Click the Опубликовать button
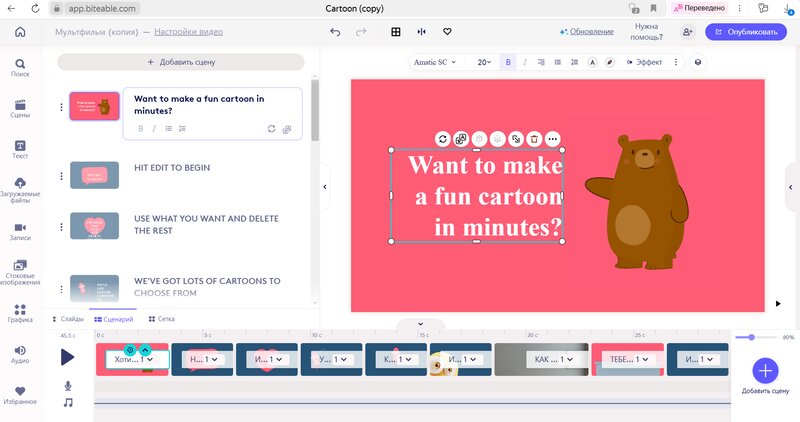This screenshot has height=422, width=800. tap(745, 32)
